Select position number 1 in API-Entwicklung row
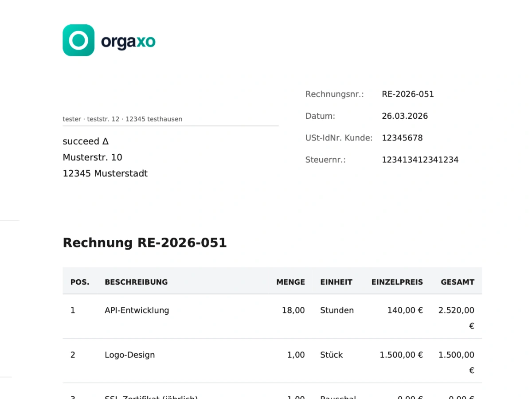 coord(73,310)
